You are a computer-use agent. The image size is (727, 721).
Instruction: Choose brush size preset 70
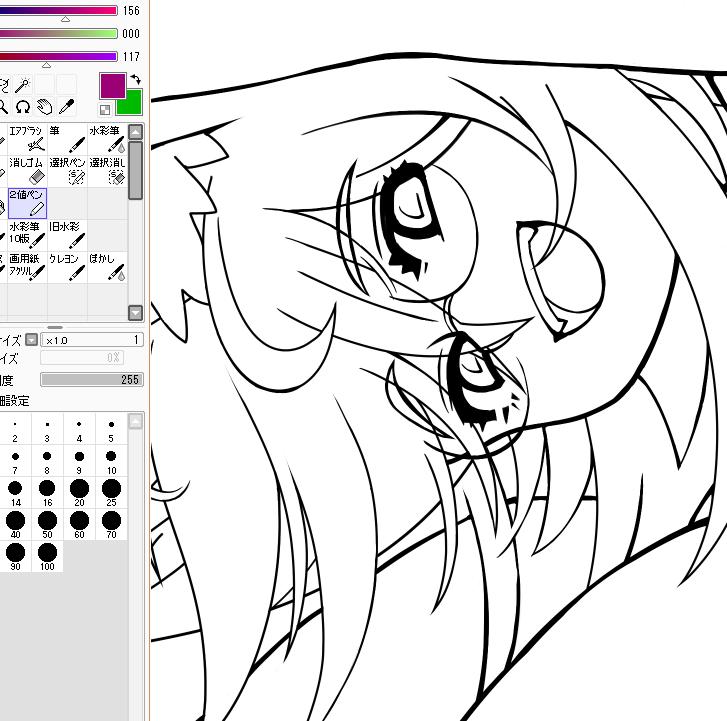(x=111, y=526)
